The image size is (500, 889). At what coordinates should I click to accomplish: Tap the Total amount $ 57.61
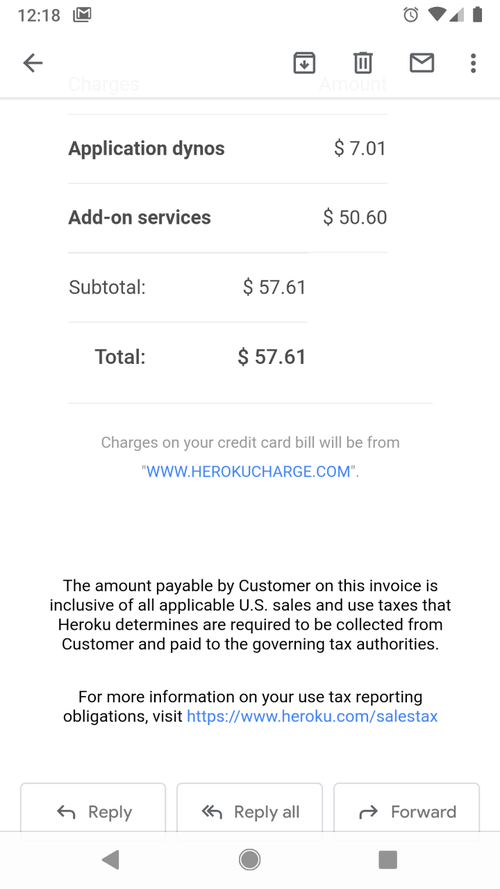click(272, 357)
